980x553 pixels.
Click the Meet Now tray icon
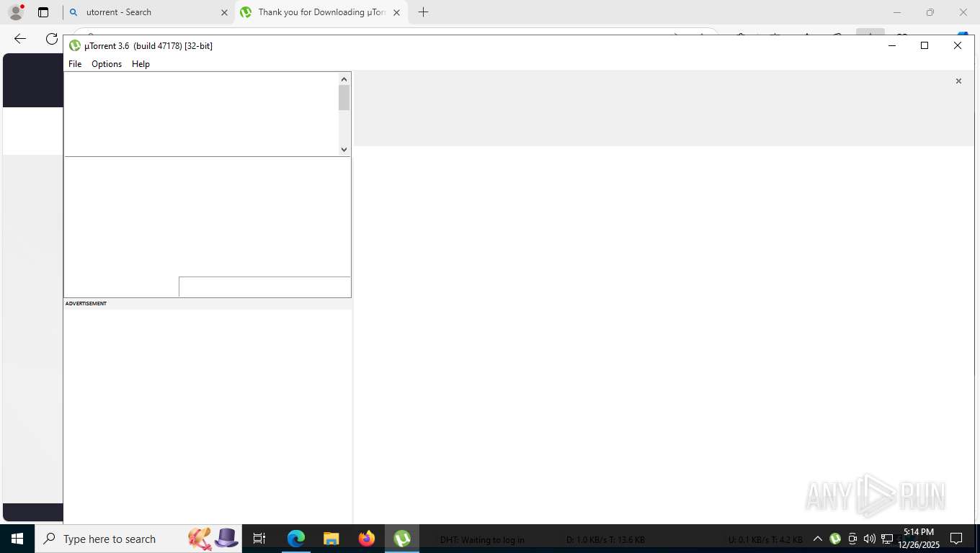coord(852,539)
